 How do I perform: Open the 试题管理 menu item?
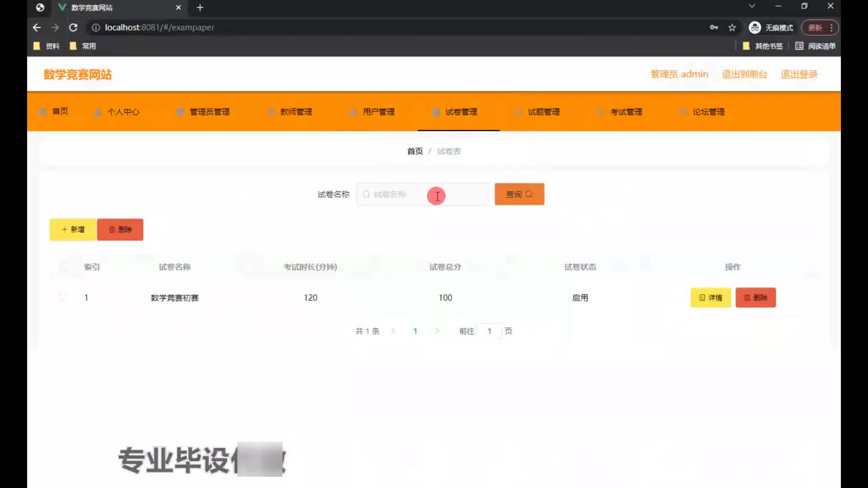[543, 112]
